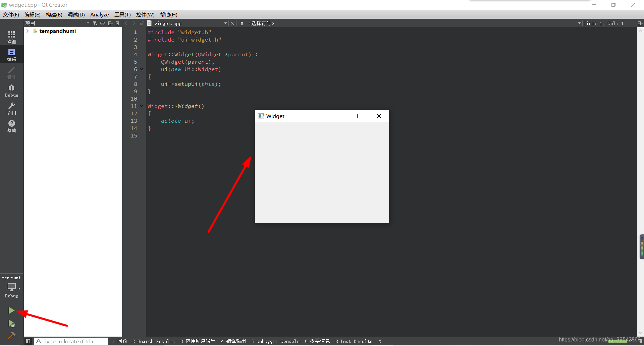Close the Widget application window

click(x=379, y=116)
